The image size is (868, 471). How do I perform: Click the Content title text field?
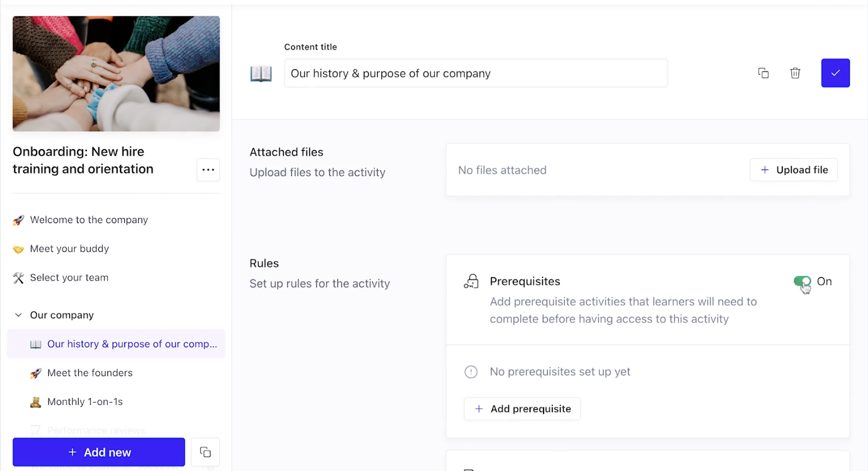coord(476,73)
